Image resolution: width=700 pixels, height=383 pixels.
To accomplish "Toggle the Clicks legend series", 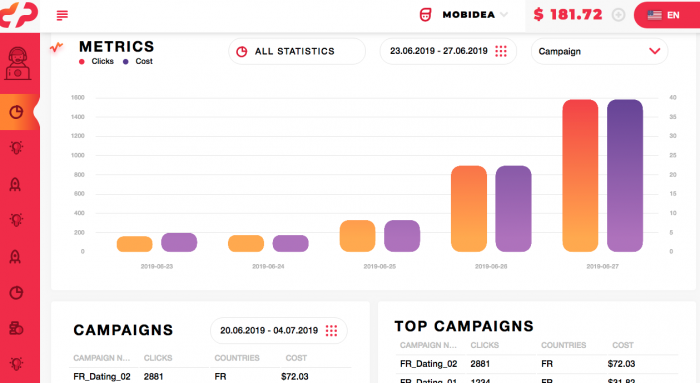I will tap(97, 62).
